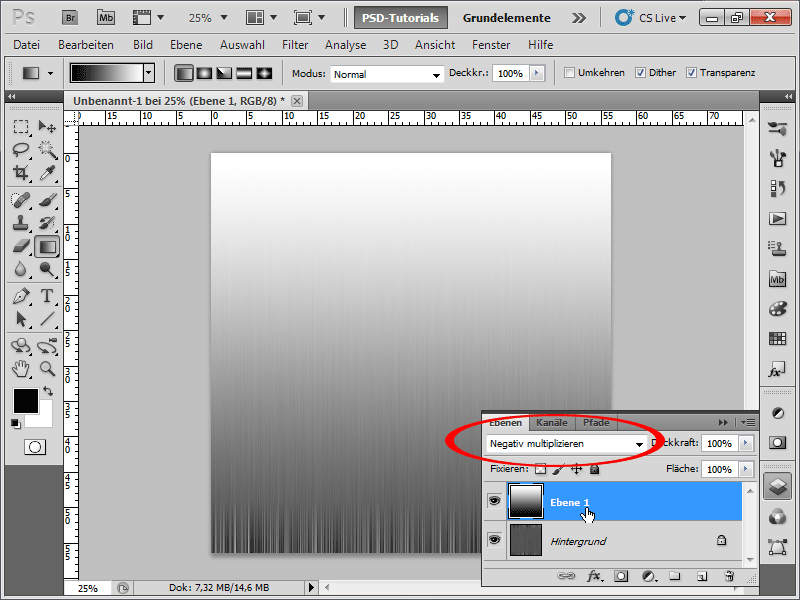800x600 pixels.
Task: Open Fläche slider arrow in layers panel
Action: click(x=746, y=468)
